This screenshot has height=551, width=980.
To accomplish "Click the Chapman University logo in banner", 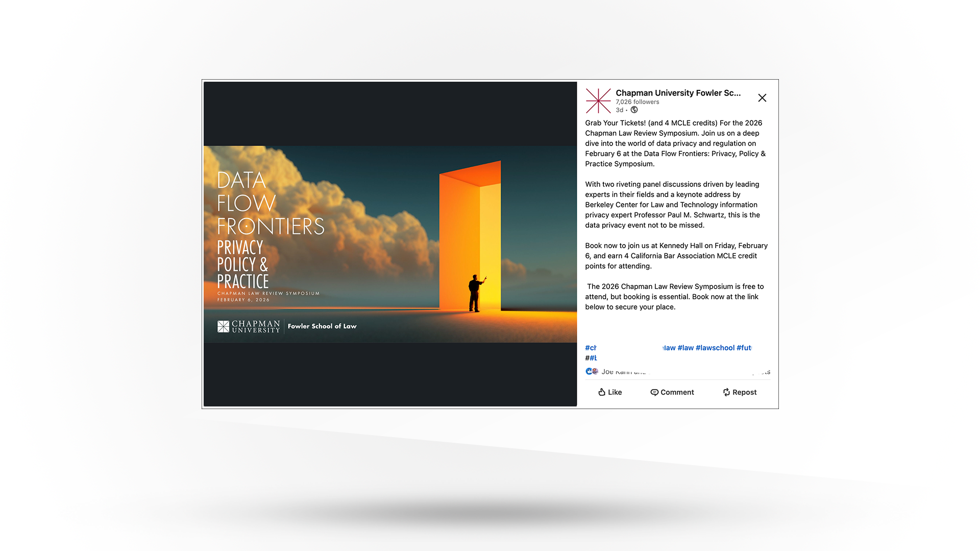I will (x=249, y=326).
